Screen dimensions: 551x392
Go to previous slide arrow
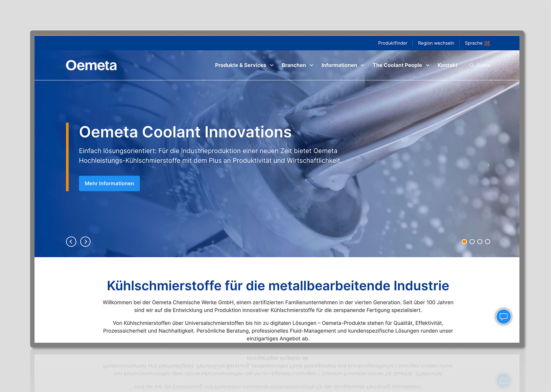71,242
